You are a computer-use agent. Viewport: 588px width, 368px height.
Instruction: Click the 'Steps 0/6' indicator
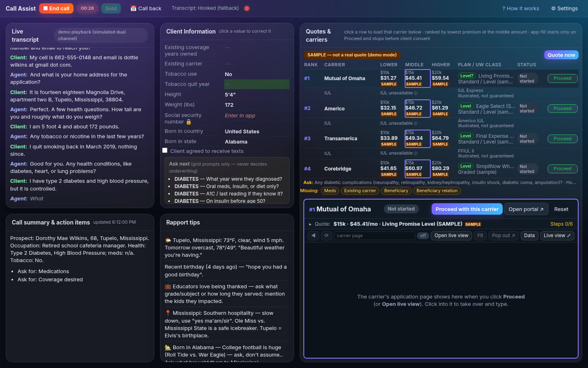click(561, 224)
